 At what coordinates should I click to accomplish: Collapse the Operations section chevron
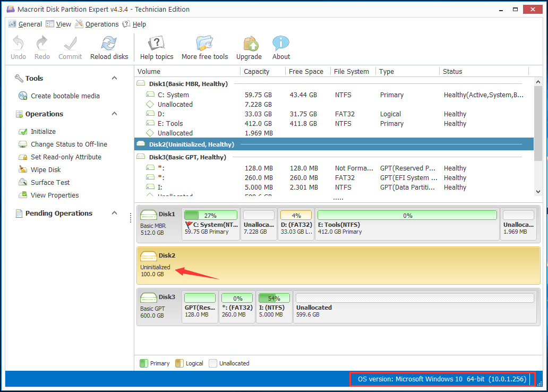(114, 114)
